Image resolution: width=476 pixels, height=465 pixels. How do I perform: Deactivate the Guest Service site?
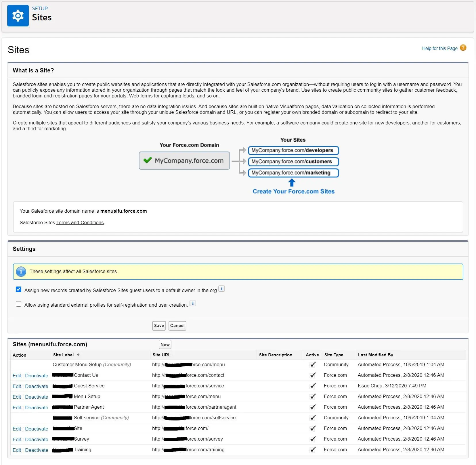[x=37, y=386]
